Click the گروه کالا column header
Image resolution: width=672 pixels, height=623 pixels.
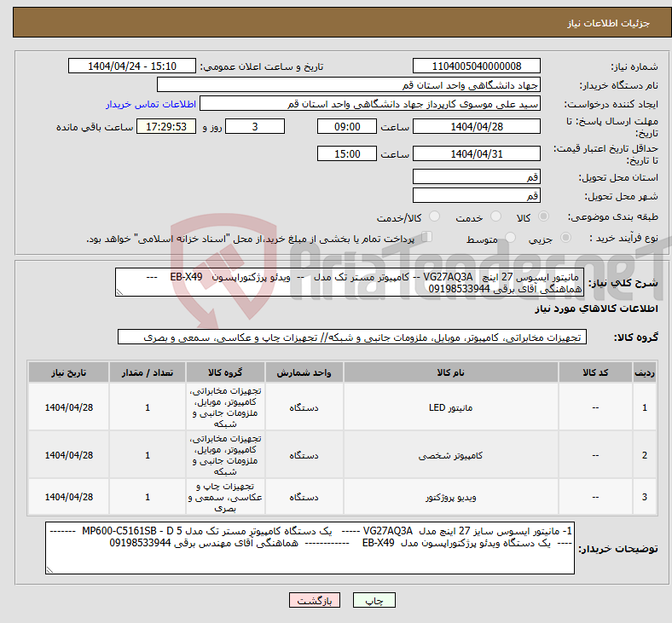[x=225, y=372]
